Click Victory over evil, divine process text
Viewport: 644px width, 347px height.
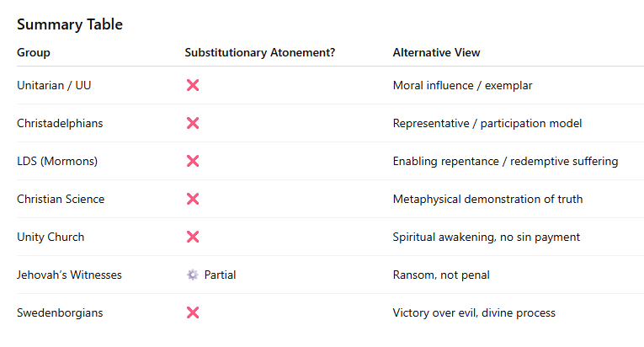point(474,312)
